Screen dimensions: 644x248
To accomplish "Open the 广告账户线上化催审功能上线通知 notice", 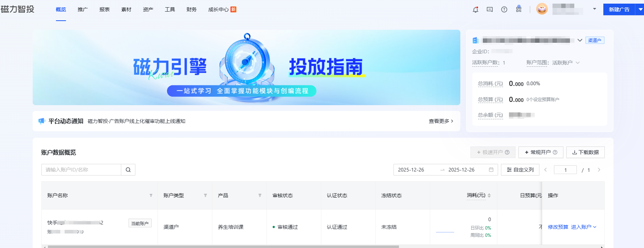I will pyautogui.click(x=136, y=121).
